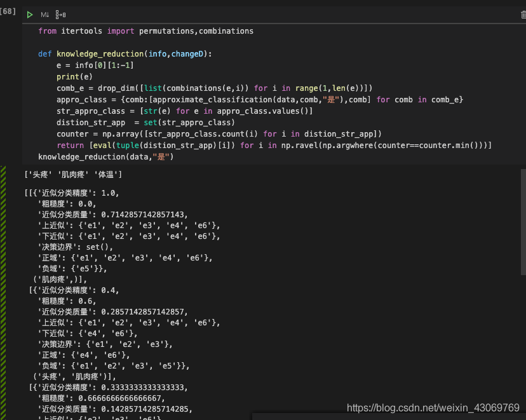Click the execution count label [68]
Screen dimensions: 526x420
tap(8, 11)
